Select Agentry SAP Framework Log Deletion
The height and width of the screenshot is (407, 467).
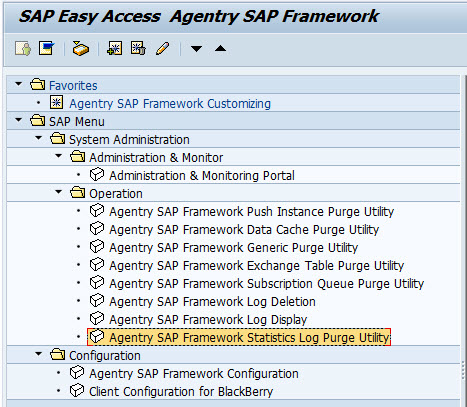click(212, 302)
